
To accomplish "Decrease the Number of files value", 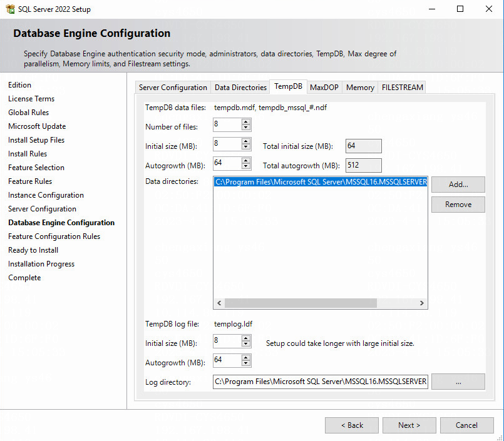I will (246, 128).
